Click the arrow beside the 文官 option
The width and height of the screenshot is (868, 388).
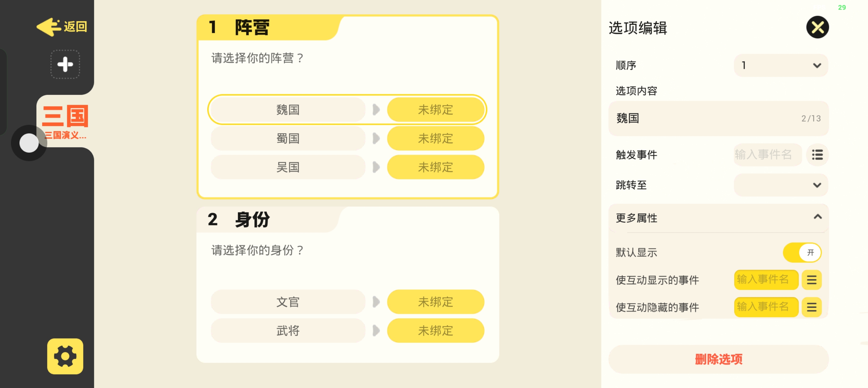376,302
